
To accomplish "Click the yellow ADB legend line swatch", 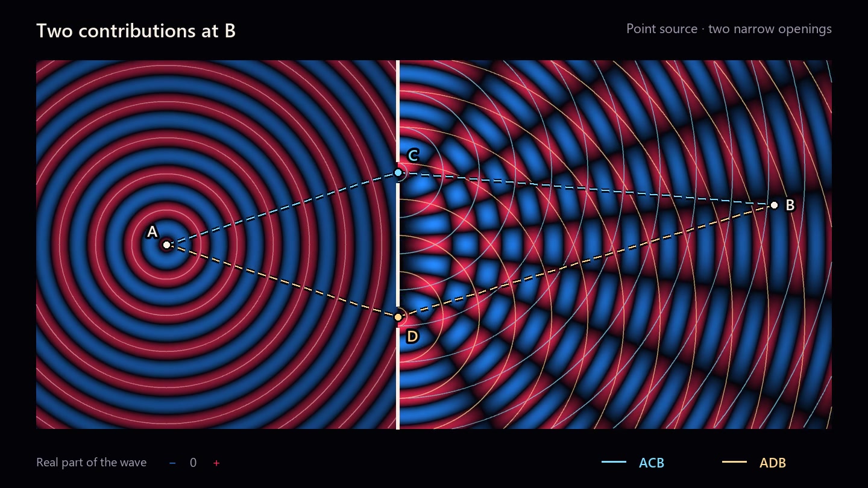I will [734, 462].
